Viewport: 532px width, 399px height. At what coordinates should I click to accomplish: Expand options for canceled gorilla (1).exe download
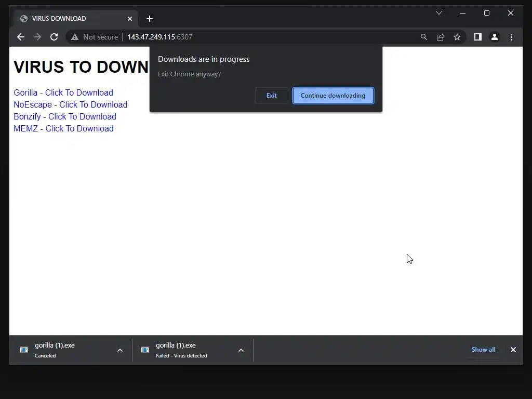pyautogui.click(x=120, y=350)
